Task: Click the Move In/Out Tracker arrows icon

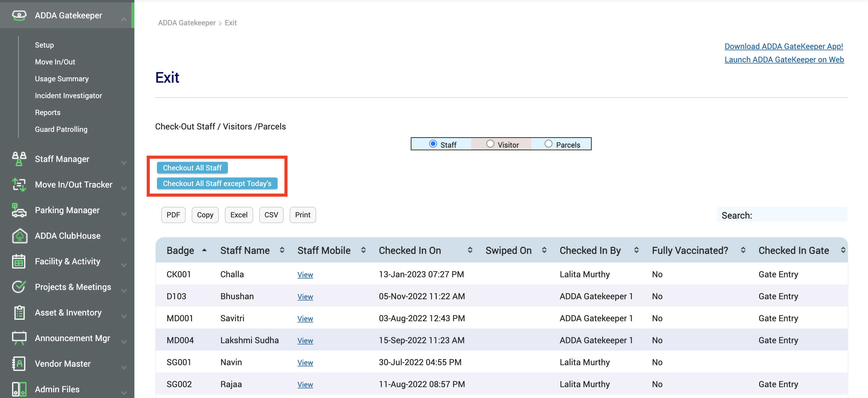Action: [19, 185]
